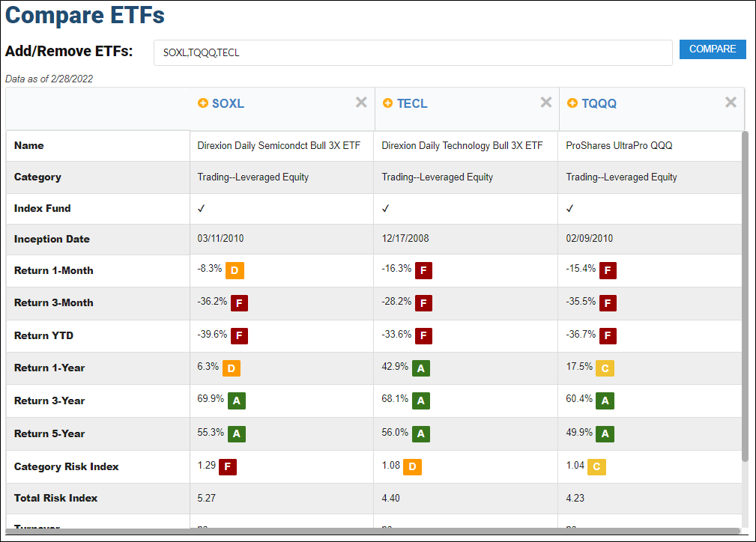This screenshot has width=756, height=542.
Task: Click TECL inception date 12/17/2008
Action: pyautogui.click(x=405, y=239)
